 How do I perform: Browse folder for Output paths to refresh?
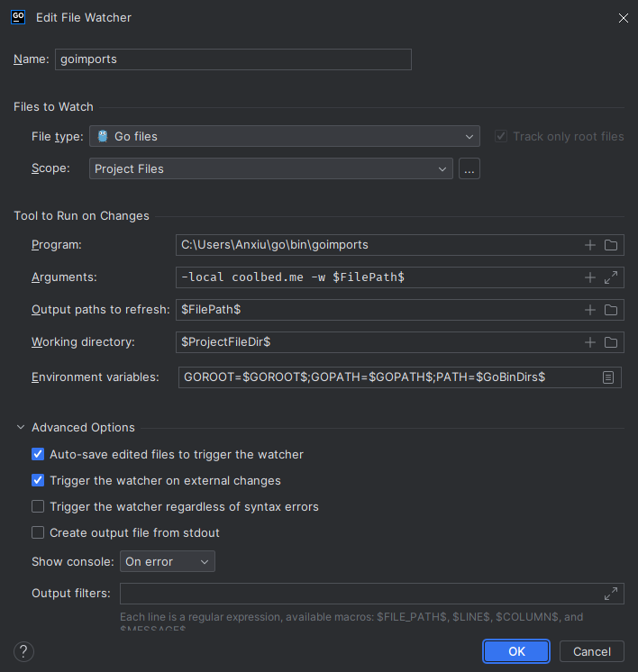point(611,310)
